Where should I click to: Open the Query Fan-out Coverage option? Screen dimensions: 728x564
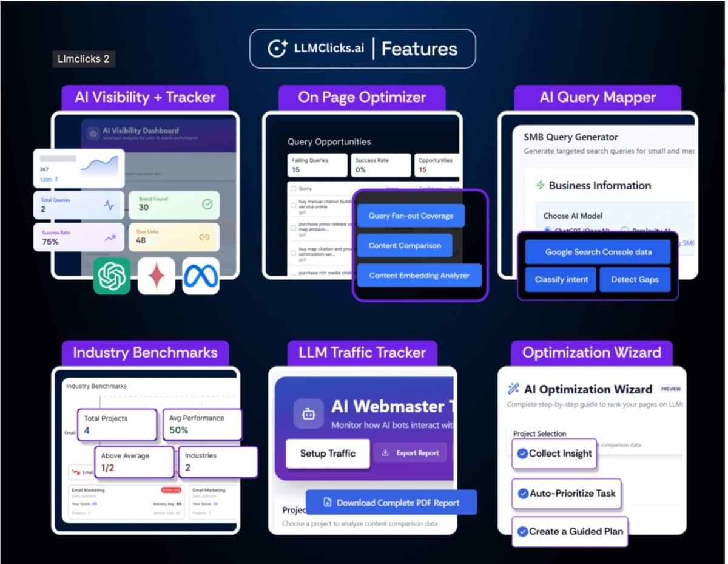coord(411,216)
